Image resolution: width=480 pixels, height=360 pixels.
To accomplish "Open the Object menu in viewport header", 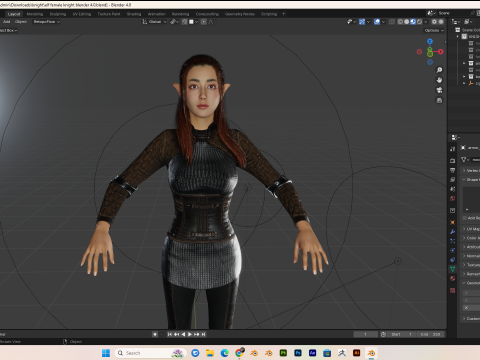I will click(x=21, y=22).
